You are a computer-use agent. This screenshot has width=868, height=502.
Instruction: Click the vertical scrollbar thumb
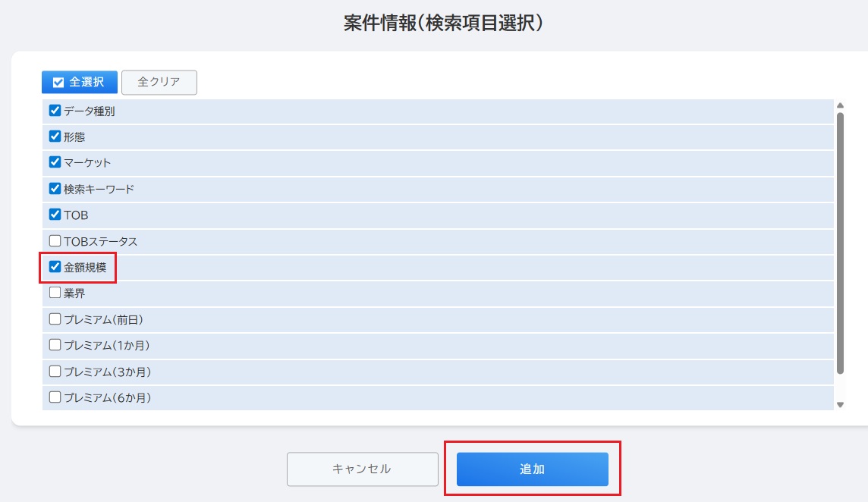(x=840, y=243)
